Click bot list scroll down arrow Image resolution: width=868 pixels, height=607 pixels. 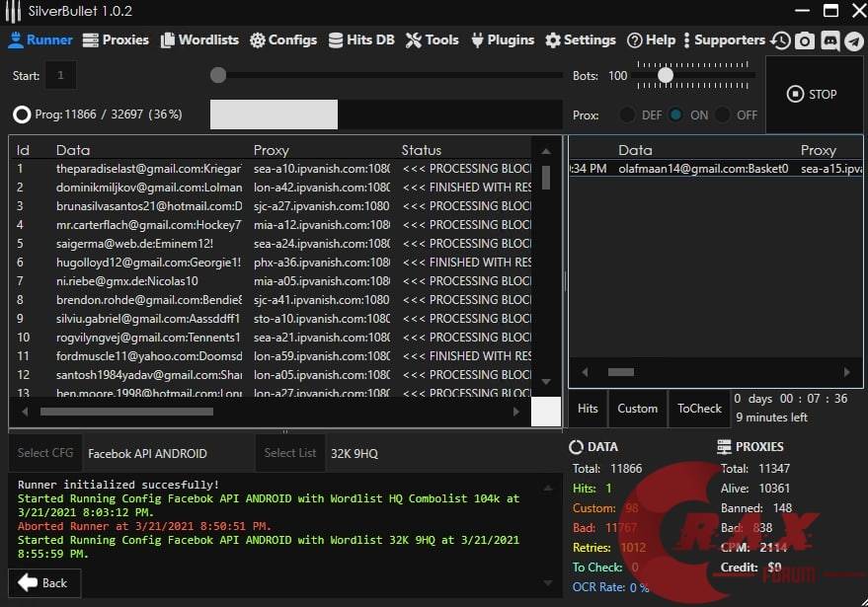coord(546,382)
